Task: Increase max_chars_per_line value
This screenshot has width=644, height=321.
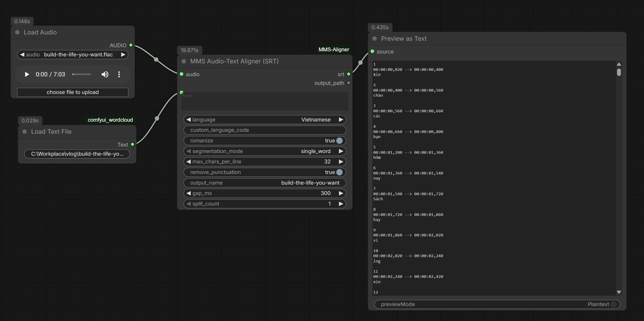Action: [x=341, y=161]
